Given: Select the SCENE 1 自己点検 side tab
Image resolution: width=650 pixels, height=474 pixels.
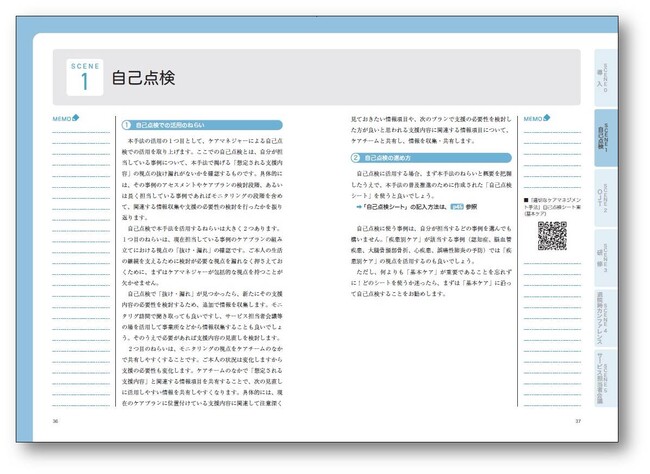Looking at the screenshot, I should coord(605,138).
